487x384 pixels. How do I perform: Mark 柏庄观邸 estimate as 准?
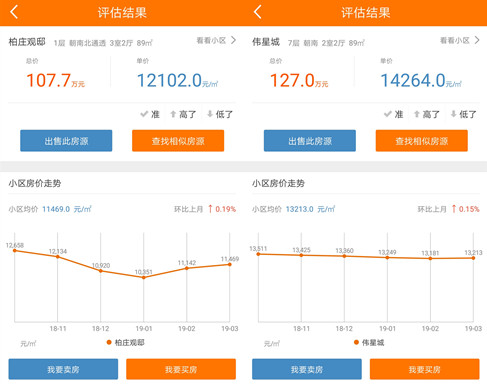tap(150, 114)
